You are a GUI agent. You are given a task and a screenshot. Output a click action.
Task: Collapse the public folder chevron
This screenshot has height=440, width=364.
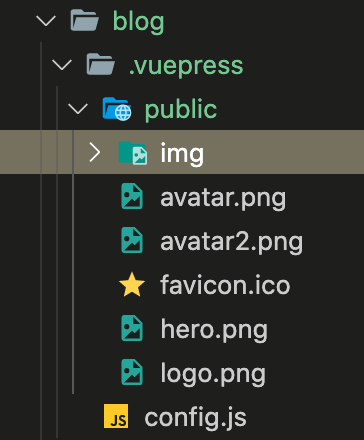pos(78,109)
